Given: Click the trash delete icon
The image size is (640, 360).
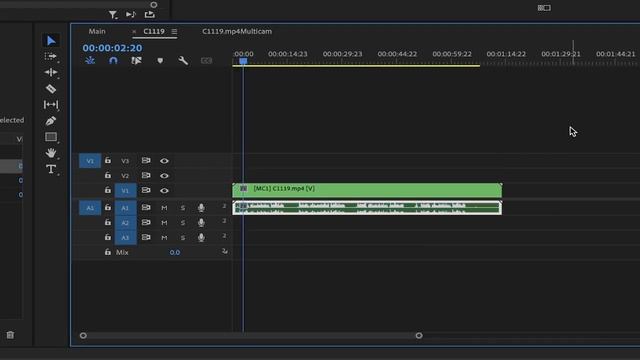Looking at the screenshot, I should click(x=10, y=335).
